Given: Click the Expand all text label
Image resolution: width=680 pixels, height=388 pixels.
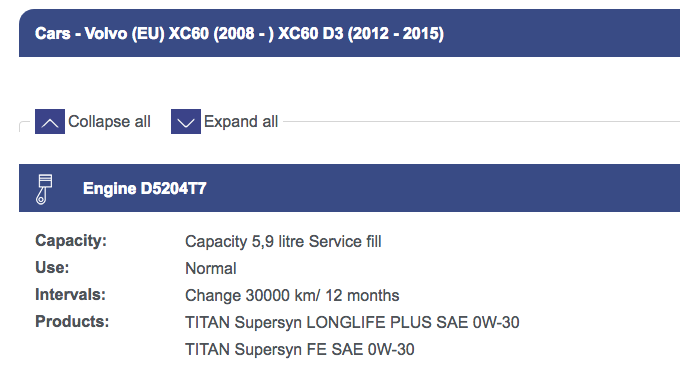Looking at the screenshot, I should 241,121.
